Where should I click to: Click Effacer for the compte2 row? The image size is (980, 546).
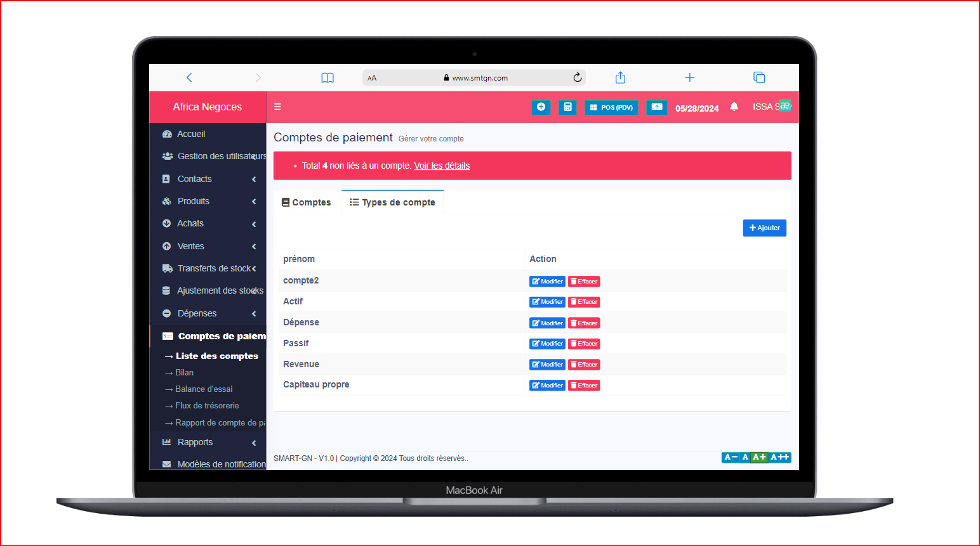click(584, 282)
